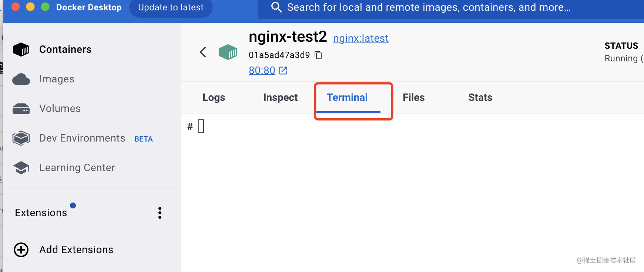
Task: Select the Volumes drive icon
Action: pyautogui.click(x=21, y=109)
